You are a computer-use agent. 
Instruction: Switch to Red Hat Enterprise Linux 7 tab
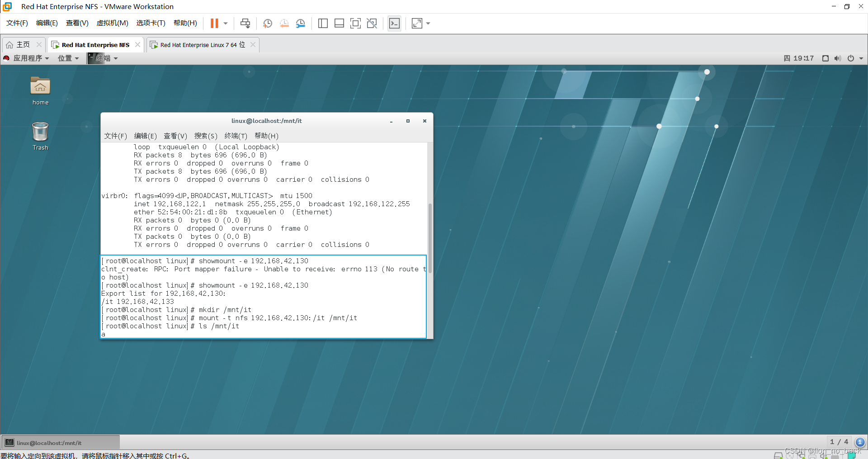tap(203, 45)
